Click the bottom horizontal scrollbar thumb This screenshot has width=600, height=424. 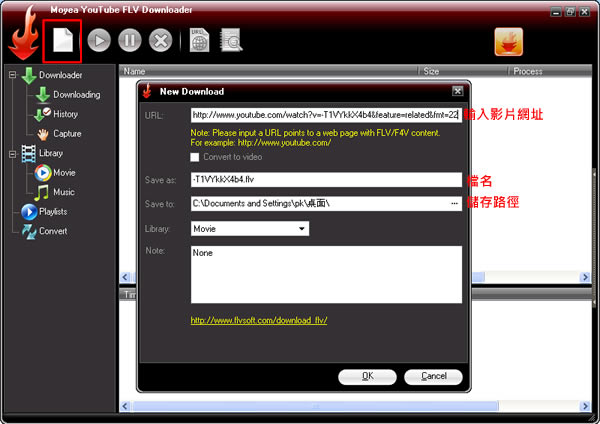(x=315, y=406)
